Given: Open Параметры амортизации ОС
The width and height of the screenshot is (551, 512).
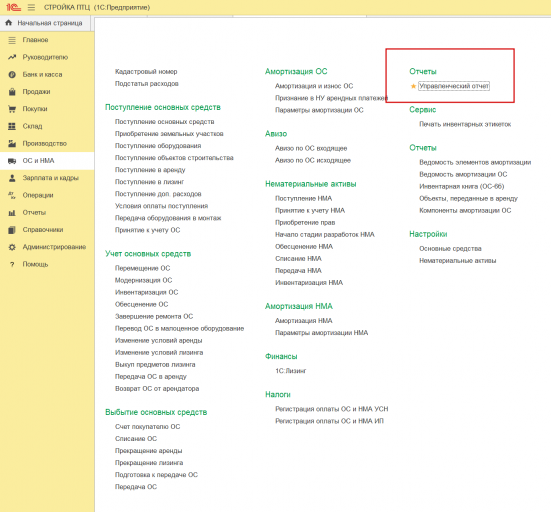Looking at the screenshot, I should tap(319, 110).
